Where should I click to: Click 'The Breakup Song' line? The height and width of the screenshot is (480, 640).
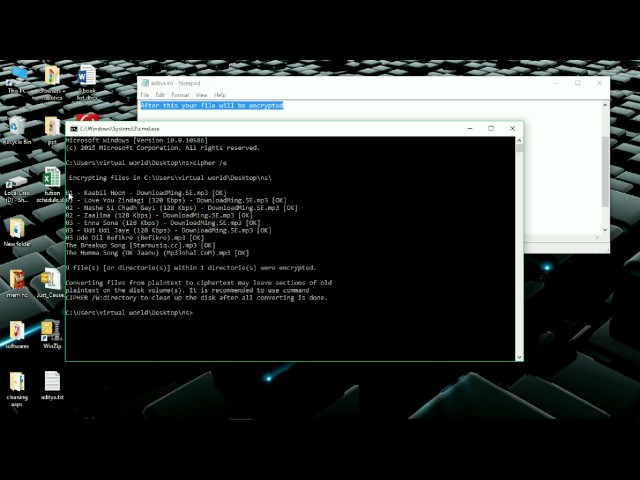point(140,245)
